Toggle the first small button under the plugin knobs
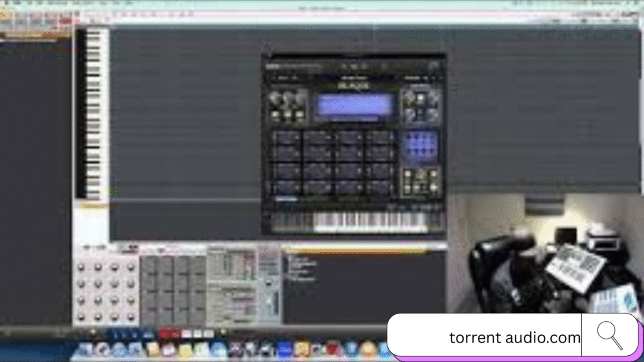Image resolution: width=644 pixels, height=362 pixels. click(276, 115)
